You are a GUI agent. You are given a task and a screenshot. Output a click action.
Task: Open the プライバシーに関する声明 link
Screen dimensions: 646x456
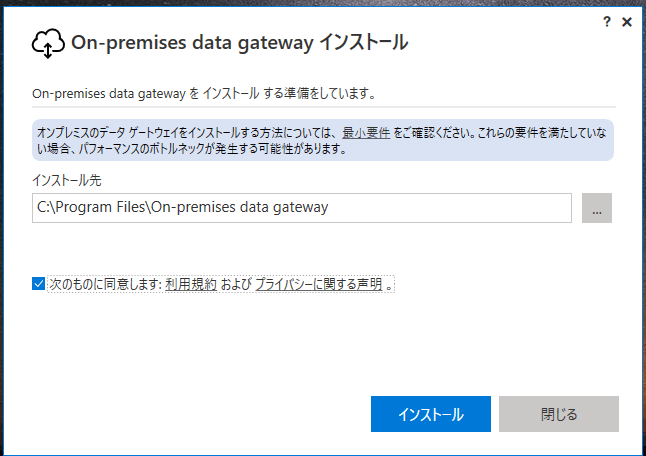pyautogui.click(x=318, y=284)
